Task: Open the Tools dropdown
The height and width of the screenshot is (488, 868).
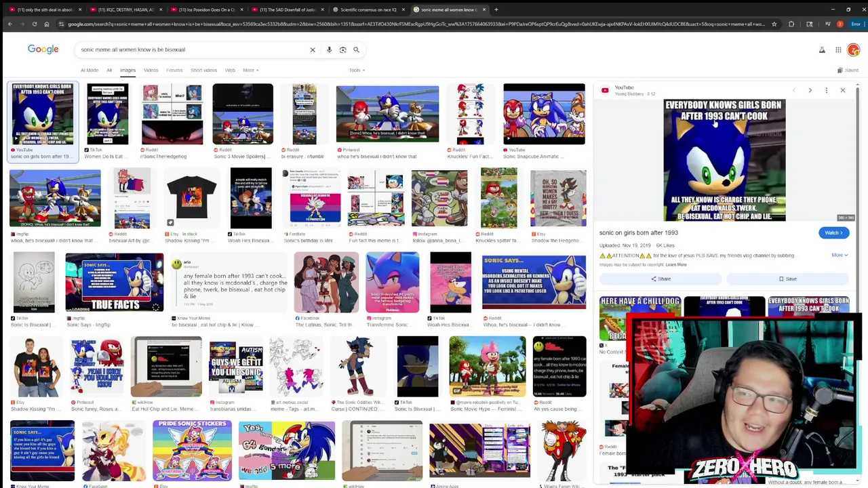Action: coord(357,70)
